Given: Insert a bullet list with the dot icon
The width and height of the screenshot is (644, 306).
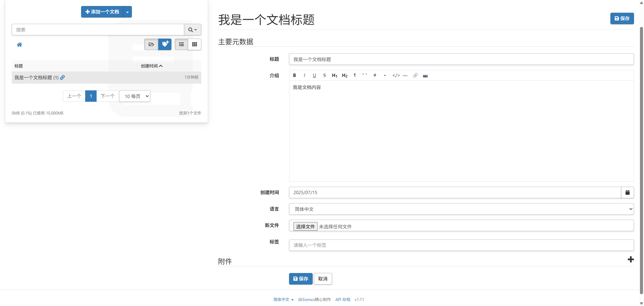Looking at the screenshot, I should (385, 75).
